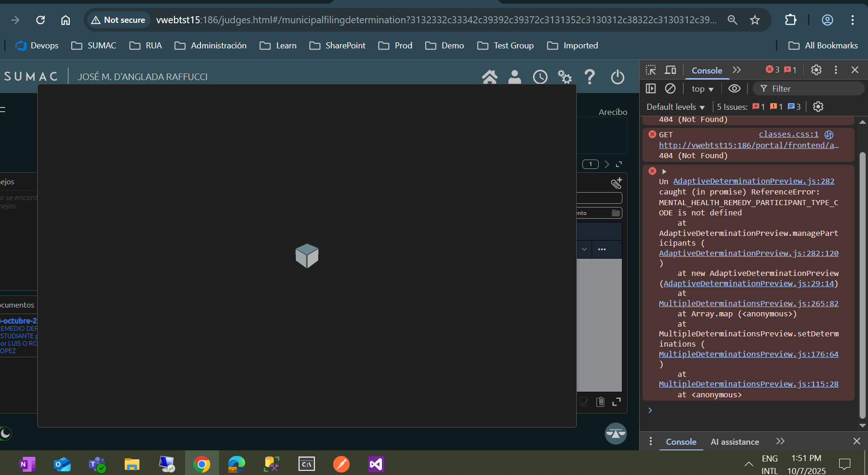This screenshot has height=475, width=868.
Task: Switch to AI assistance drawer tab
Action: click(x=734, y=442)
